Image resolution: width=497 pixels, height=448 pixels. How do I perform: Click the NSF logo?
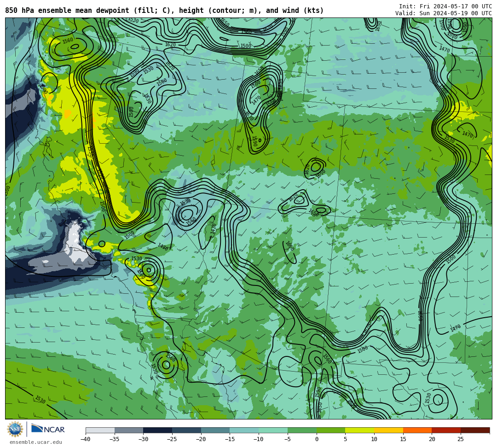pos(15,429)
